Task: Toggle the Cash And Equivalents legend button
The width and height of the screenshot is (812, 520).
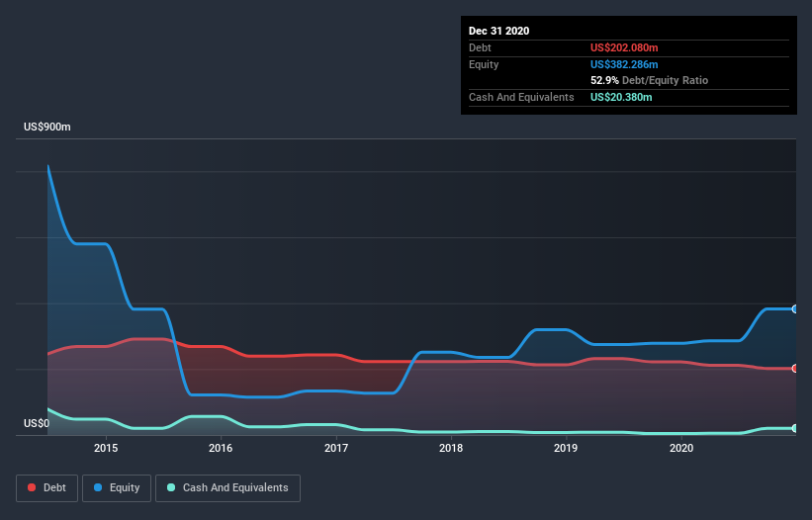Action: tap(227, 488)
